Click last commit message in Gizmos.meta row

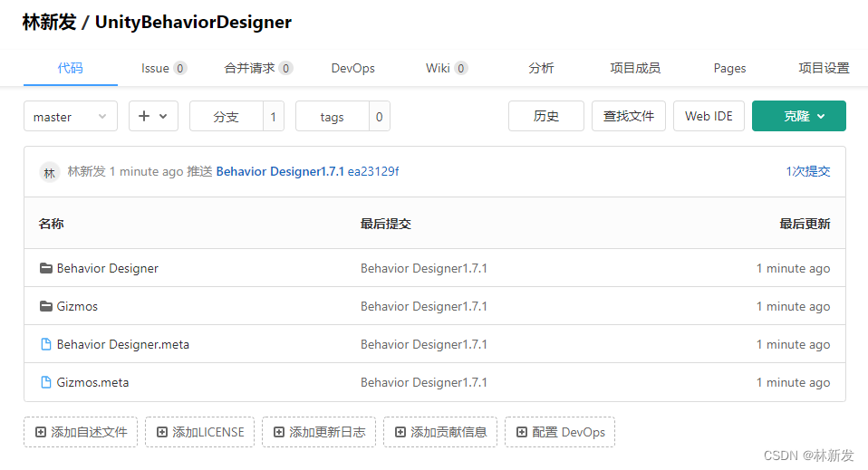pyautogui.click(x=424, y=382)
